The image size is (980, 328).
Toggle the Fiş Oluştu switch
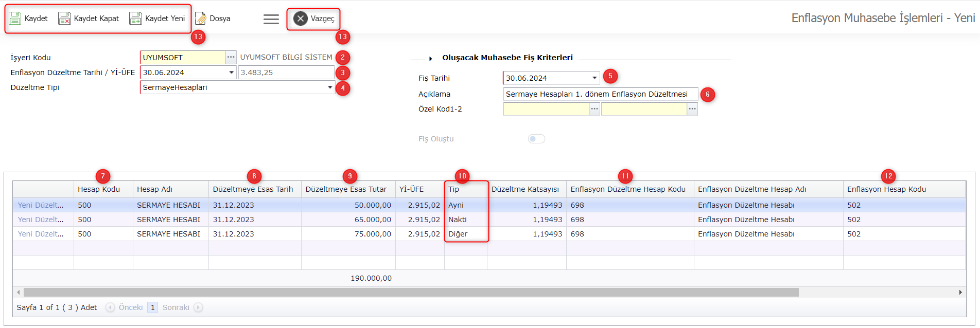click(536, 139)
